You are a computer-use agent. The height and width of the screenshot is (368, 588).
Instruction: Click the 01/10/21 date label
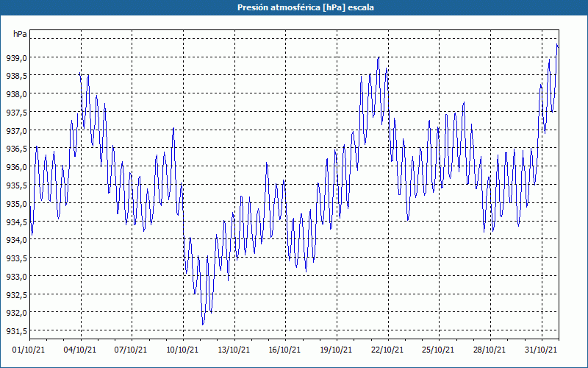[x=29, y=350]
